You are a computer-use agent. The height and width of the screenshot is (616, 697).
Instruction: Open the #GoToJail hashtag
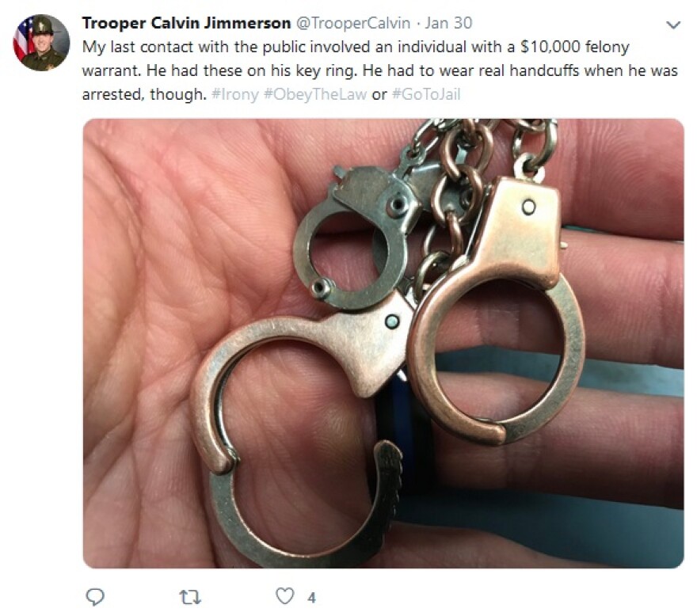pyautogui.click(x=426, y=95)
